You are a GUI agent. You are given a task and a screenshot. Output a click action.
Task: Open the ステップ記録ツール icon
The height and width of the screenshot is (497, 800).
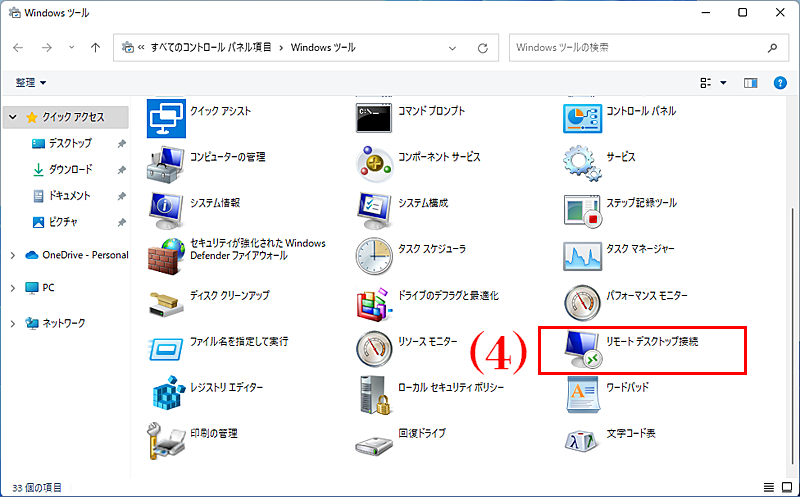[583, 211]
